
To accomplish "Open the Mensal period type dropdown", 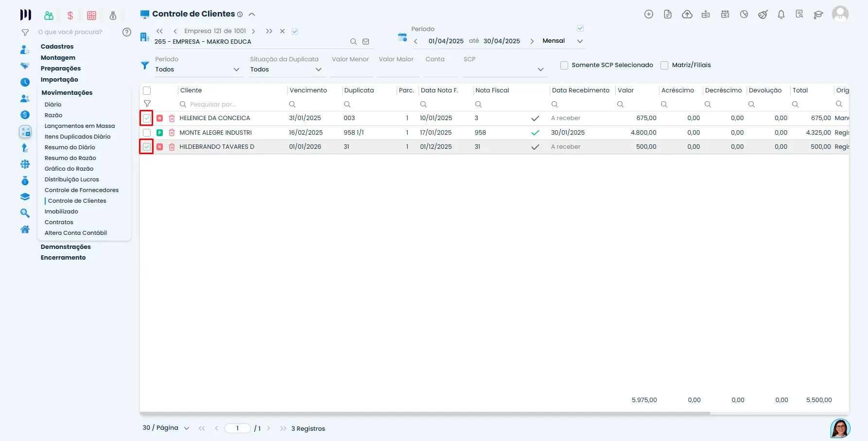I will click(x=563, y=41).
